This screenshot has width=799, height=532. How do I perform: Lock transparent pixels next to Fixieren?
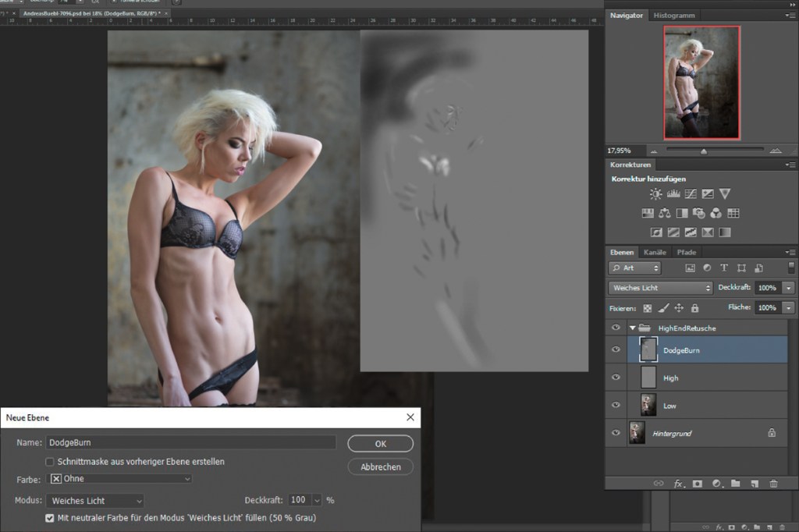point(647,308)
